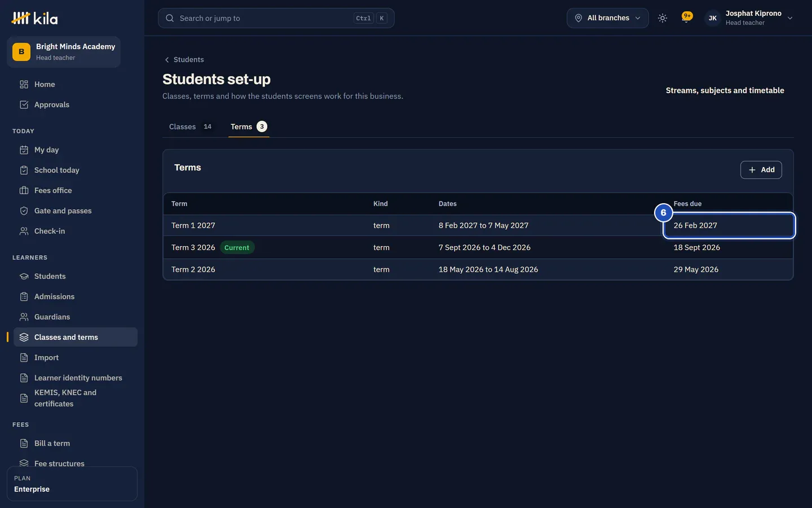Select the 26 Feb 2027 fees due cell

point(730,226)
